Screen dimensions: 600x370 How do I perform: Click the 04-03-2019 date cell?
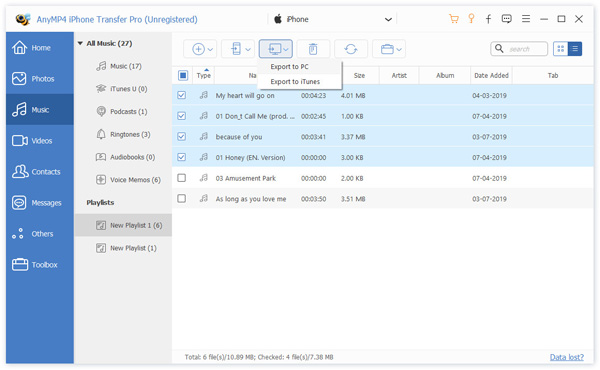tap(489, 95)
